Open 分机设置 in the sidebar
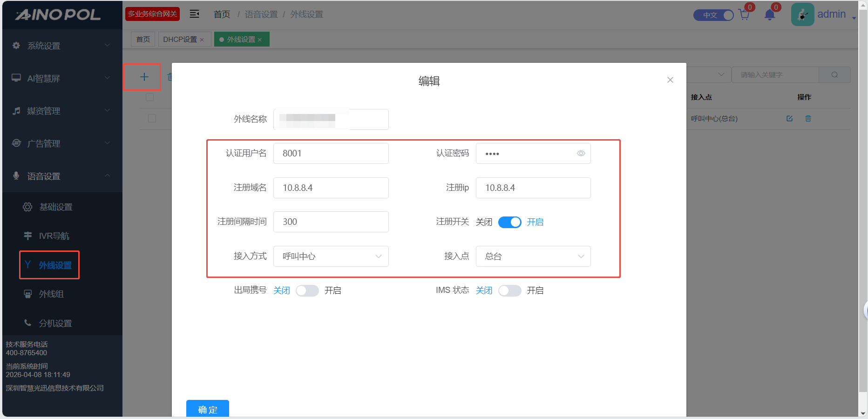Viewport: 868px width, 419px height. click(55, 323)
